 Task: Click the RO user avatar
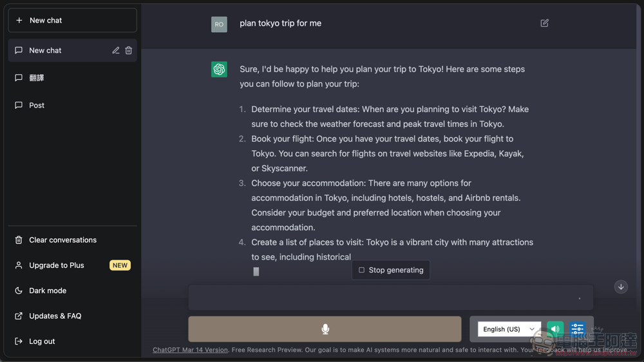(219, 24)
